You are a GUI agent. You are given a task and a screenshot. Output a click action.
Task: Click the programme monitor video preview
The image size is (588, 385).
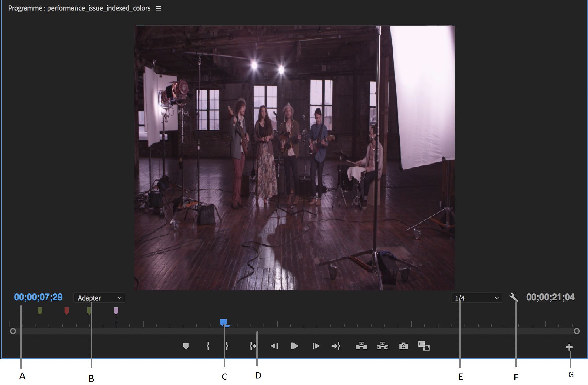pos(294,158)
